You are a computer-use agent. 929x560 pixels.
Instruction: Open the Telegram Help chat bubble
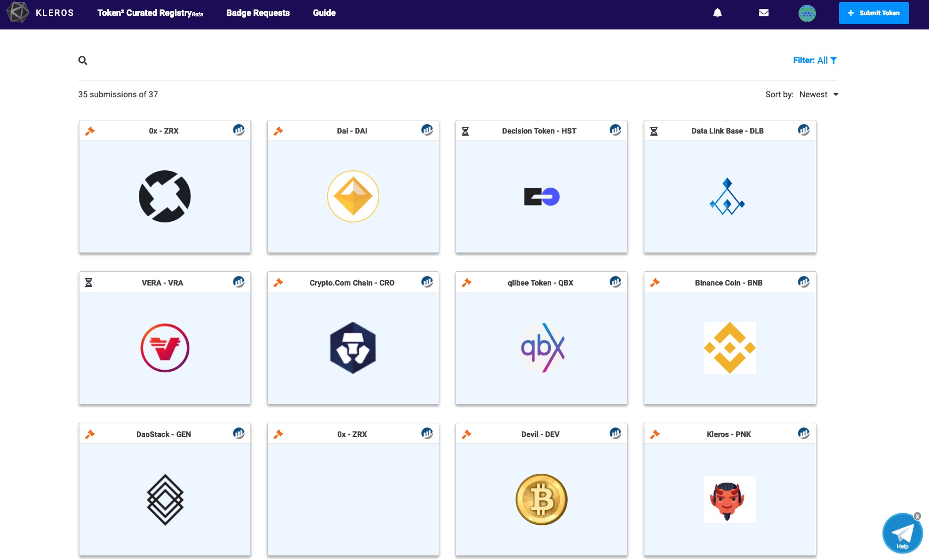pos(902,533)
